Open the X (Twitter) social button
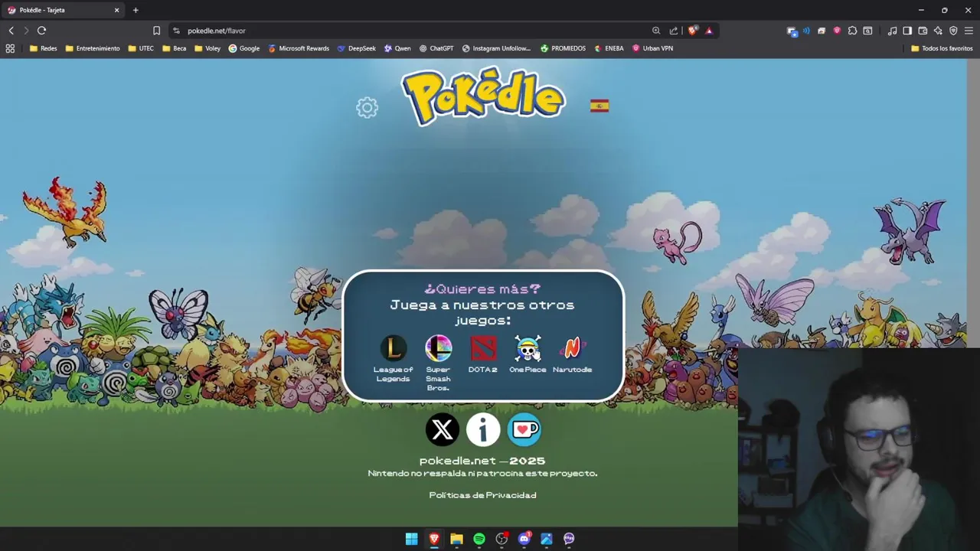This screenshot has width=980, height=551. click(442, 430)
